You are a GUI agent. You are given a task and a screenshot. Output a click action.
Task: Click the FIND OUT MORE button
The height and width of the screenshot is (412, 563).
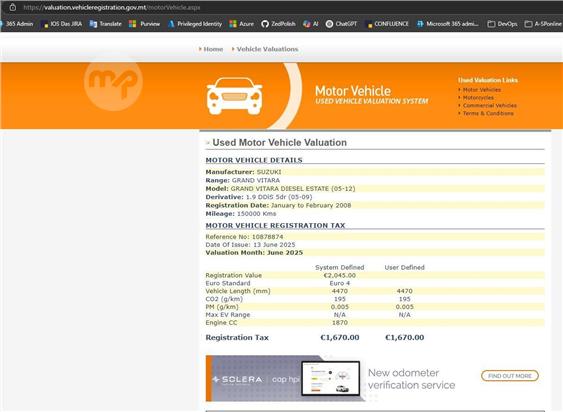(510, 376)
